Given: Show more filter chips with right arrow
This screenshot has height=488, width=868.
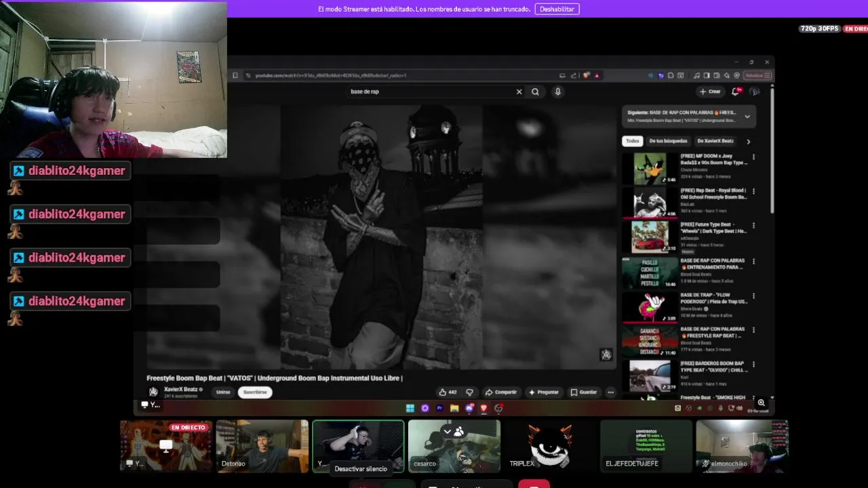Looking at the screenshot, I should [x=748, y=142].
